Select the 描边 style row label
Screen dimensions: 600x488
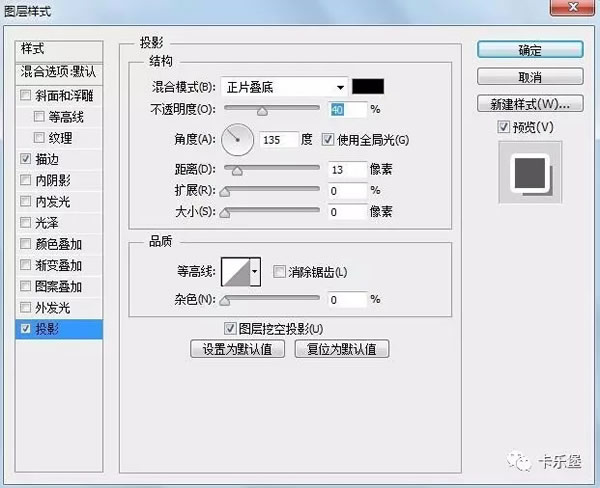47,159
